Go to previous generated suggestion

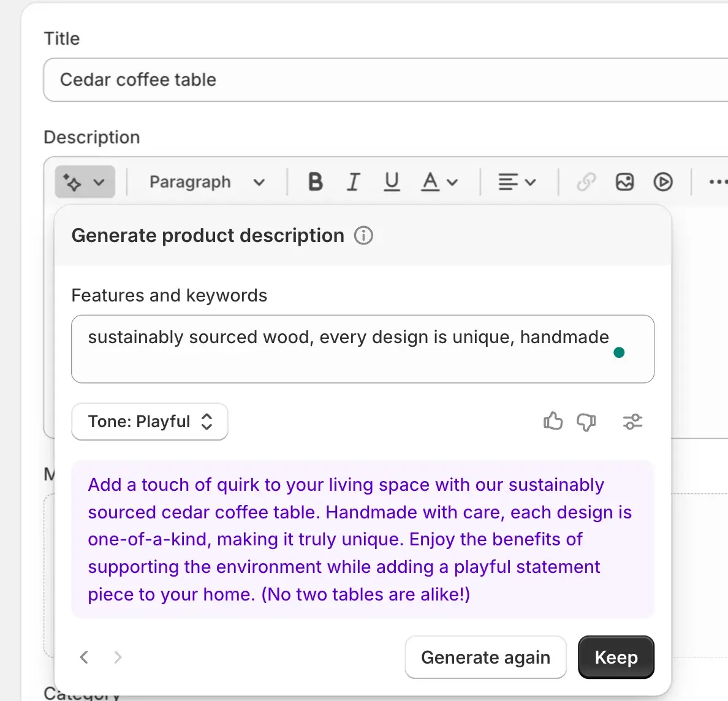point(85,657)
